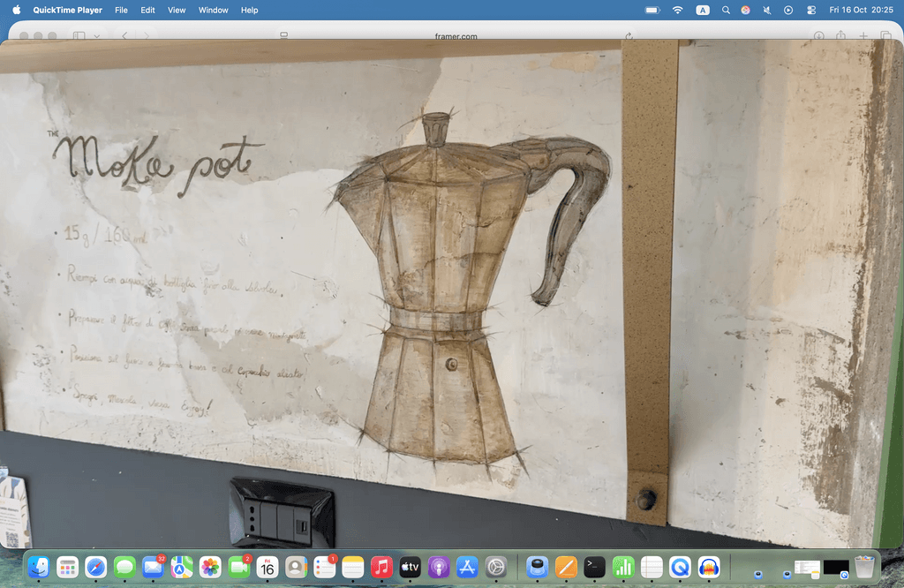
Task: Open Calendar showing the 16th
Action: pyautogui.click(x=267, y=567)
